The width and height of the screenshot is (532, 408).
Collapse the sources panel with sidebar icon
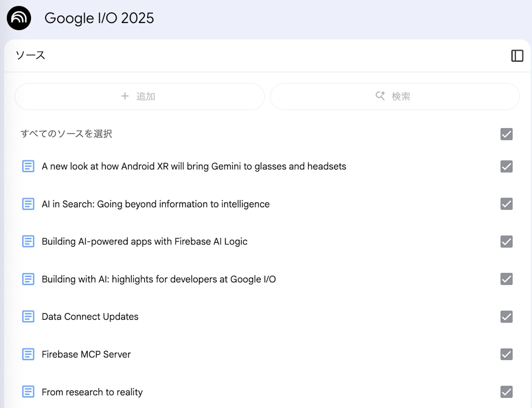(x=517, y=56)
